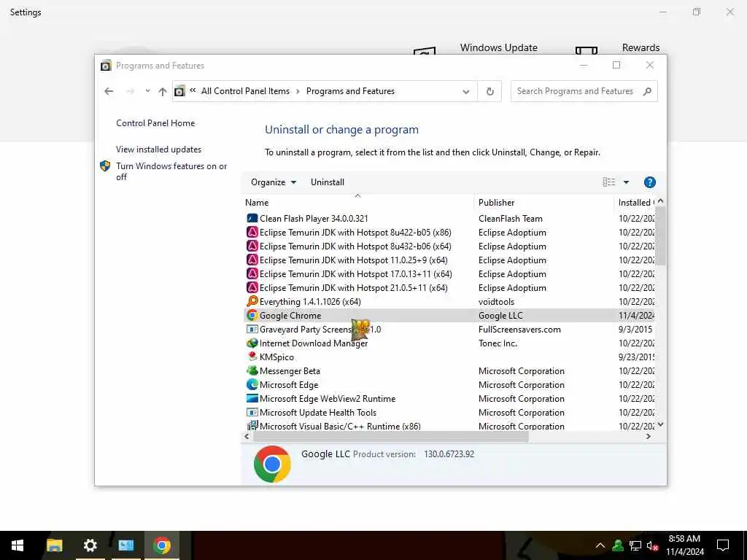The image size is (747, 560).
Task: Click the change view icon
Action: [x=609, y=182]
